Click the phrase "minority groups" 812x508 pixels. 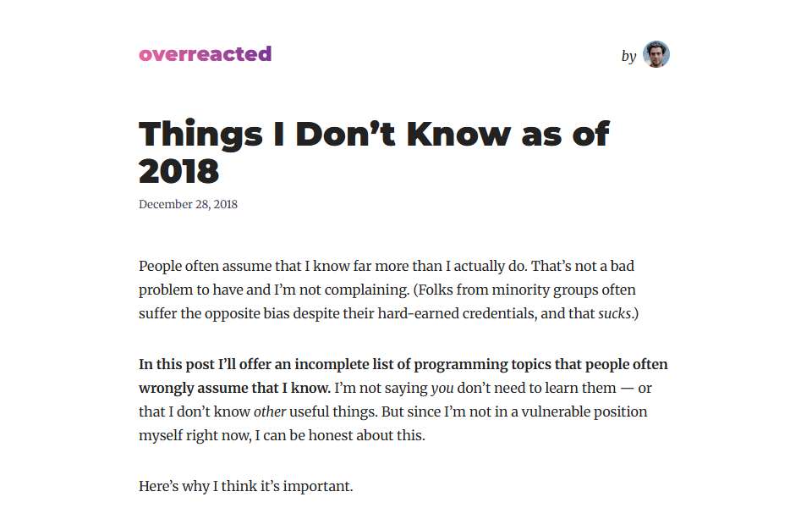click(x=546, y=290)
